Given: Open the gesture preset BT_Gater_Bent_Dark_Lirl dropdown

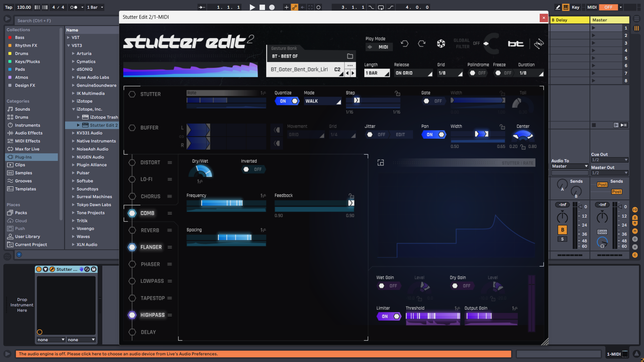Looking at the screenshot, I should point(305,70).
